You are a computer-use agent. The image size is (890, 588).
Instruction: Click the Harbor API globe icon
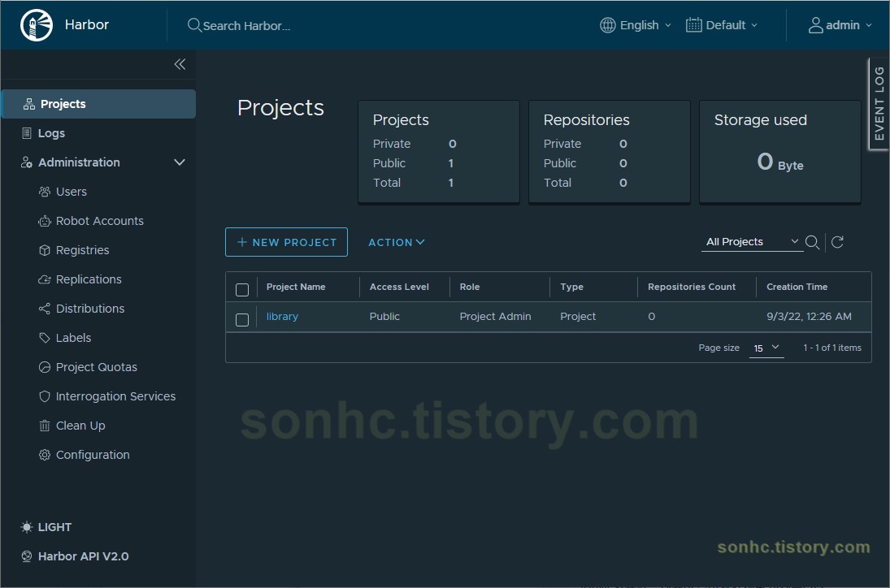tap(27, 556)
